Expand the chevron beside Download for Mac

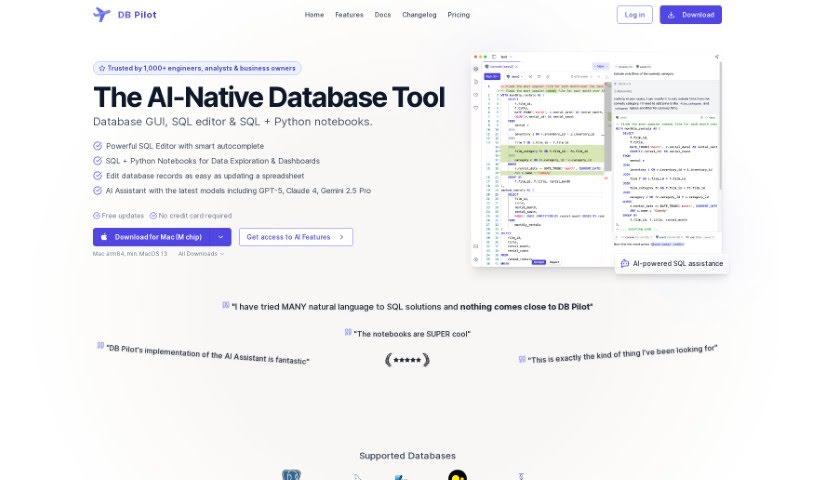[x=220, y=237]
